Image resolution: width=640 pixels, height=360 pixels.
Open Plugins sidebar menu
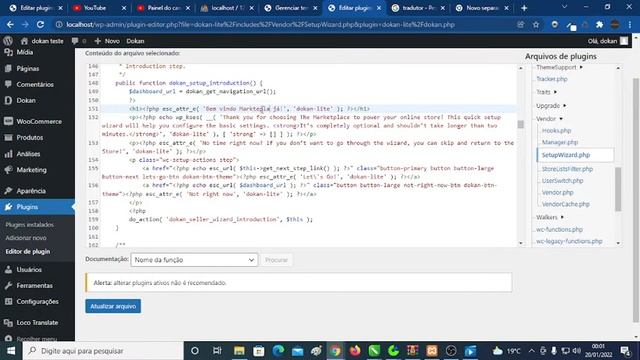click(37, 207)
